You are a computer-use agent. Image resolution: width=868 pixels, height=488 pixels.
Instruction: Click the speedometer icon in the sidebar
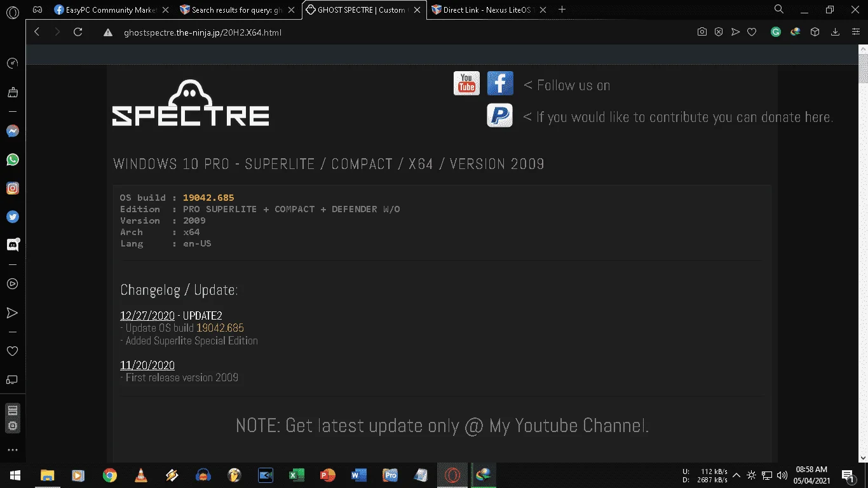coord(12,64)
